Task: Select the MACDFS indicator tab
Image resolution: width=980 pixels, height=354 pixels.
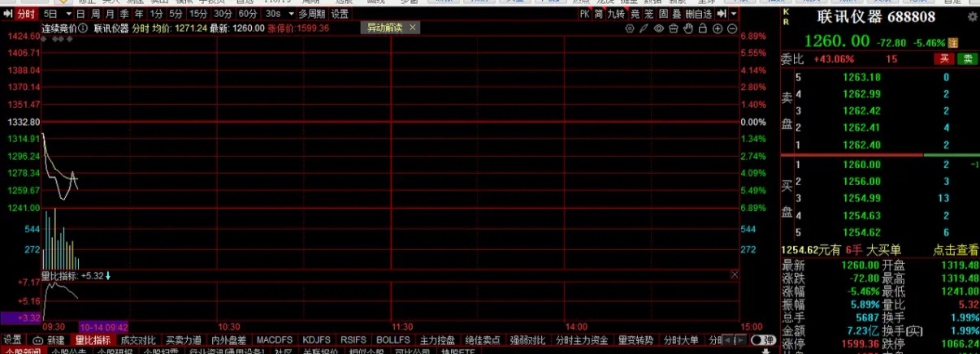Action: (274, 339)
